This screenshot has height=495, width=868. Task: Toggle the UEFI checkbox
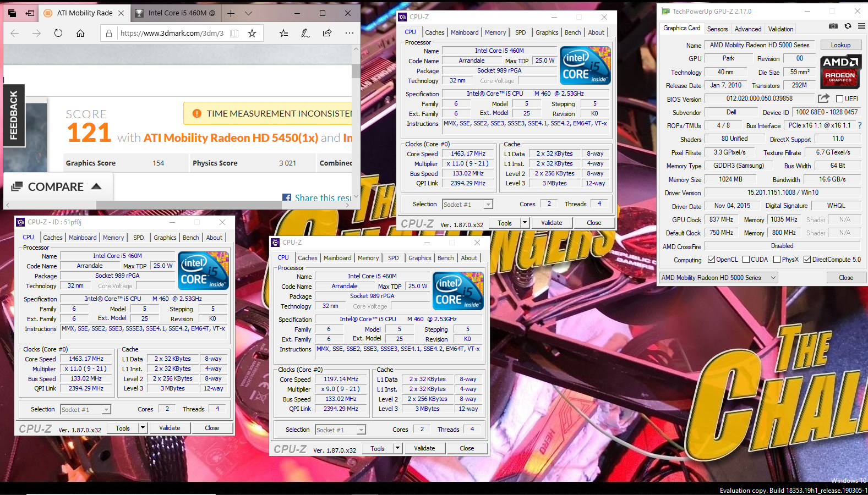coord(839,99)
